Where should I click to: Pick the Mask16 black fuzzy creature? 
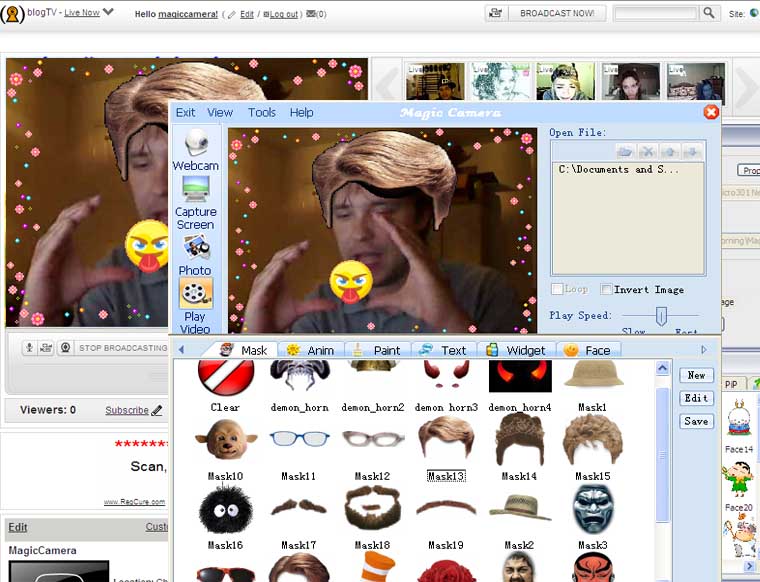click(225, 509)
